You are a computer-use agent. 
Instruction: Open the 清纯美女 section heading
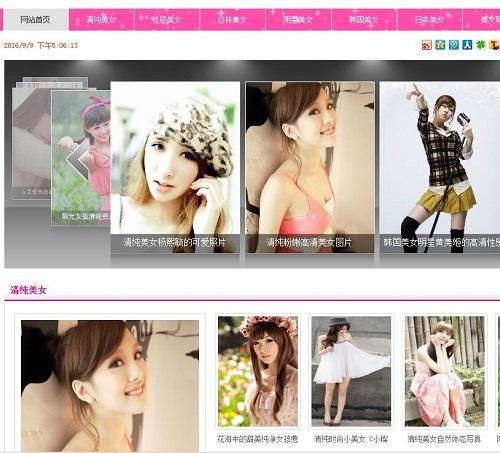pos(28,290)
